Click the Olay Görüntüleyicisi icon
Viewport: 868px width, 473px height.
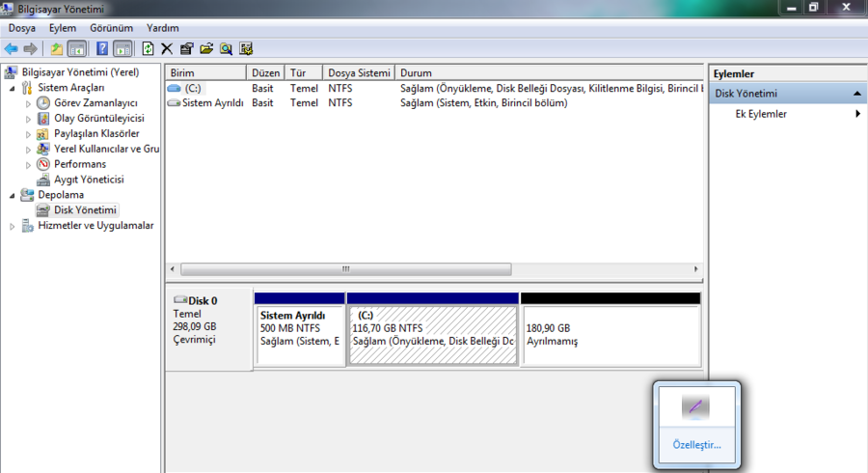43,118
